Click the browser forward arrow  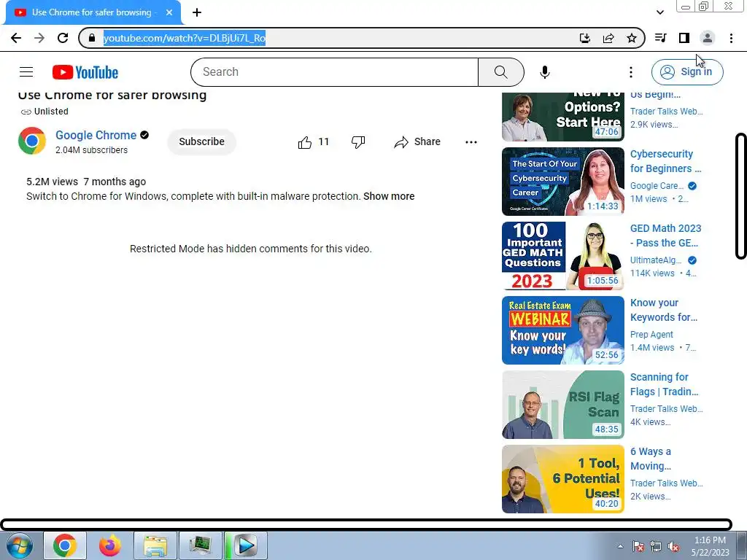(x=39, y=38)
